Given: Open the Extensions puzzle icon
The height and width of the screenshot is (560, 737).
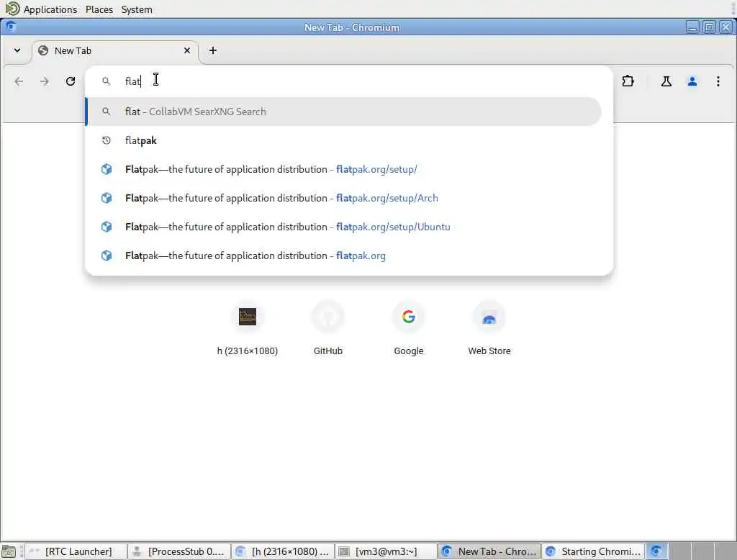Looking at the screenshot, I should 628,81.
